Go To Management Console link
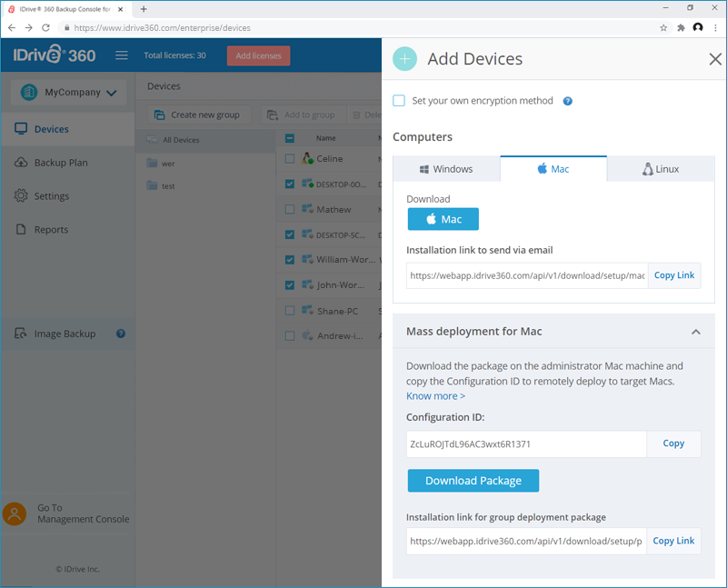The height and width of the screenshot is (588, 727). coord(83,513)
